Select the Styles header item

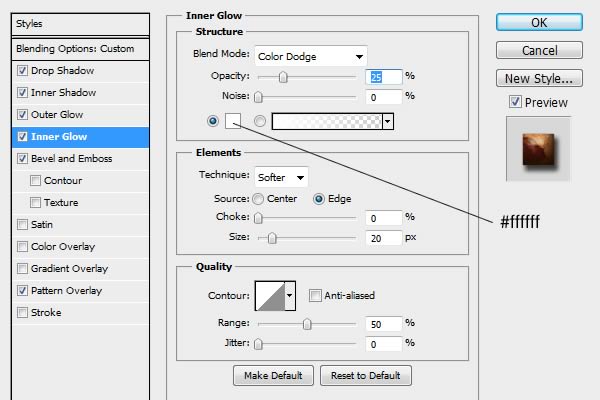click(x=80, y=24)
